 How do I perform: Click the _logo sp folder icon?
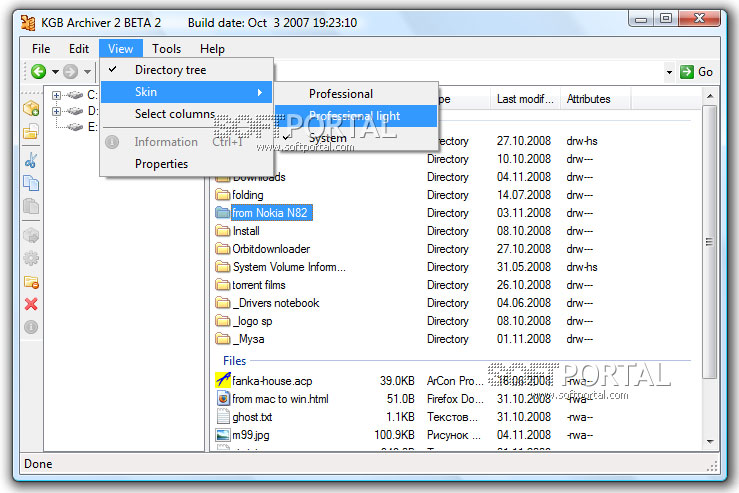coord(223,320)
